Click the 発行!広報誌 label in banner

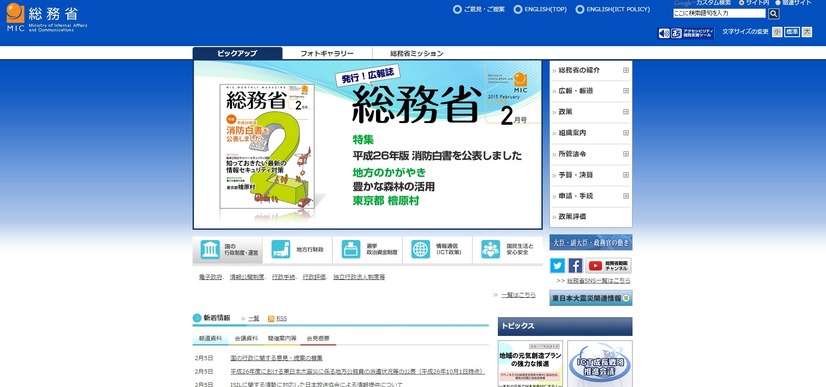(368, 76)
